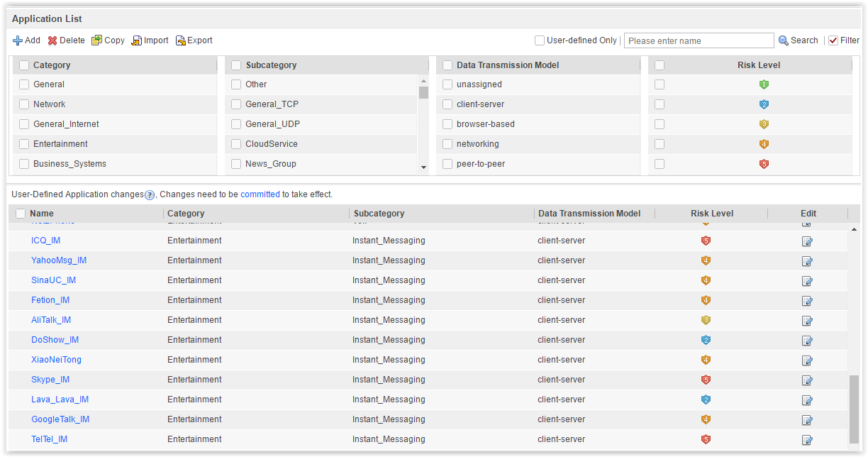Toggle the Filter checkbox
Viewport: 868px width, 457px height.
click(833, 40)
